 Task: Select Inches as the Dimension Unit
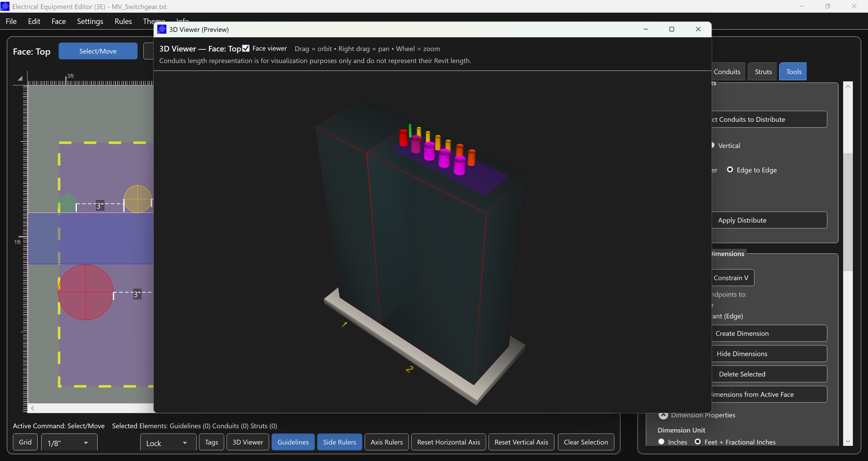661,442
